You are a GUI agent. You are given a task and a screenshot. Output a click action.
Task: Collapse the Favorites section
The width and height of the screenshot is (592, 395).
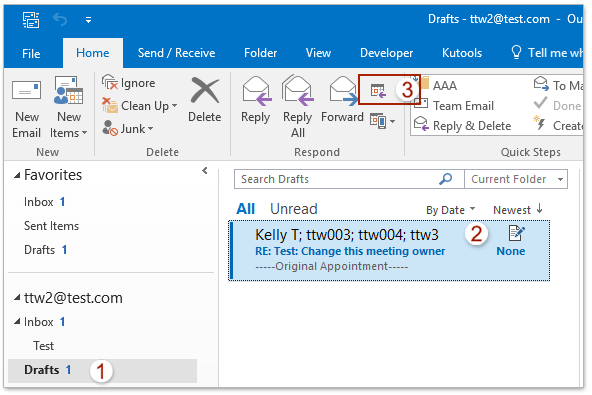click(17, 175)
